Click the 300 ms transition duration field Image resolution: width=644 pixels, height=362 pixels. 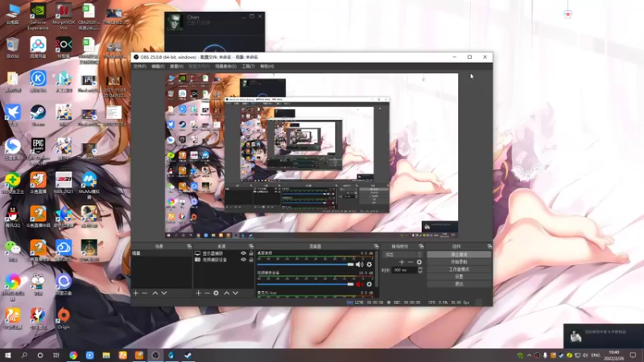point(404,270)
